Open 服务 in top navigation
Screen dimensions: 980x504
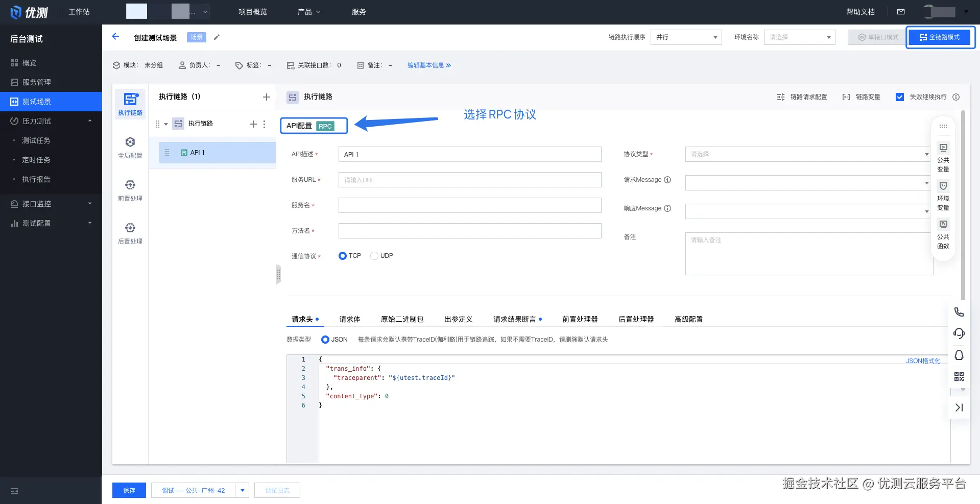(359, 12)
